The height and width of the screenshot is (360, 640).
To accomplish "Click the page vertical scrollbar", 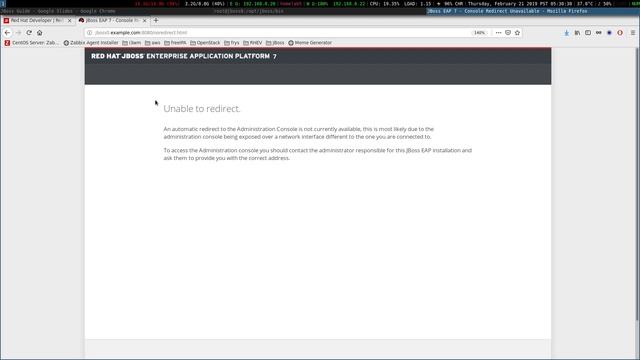I will pyautogui.click(x=637, y=184).
